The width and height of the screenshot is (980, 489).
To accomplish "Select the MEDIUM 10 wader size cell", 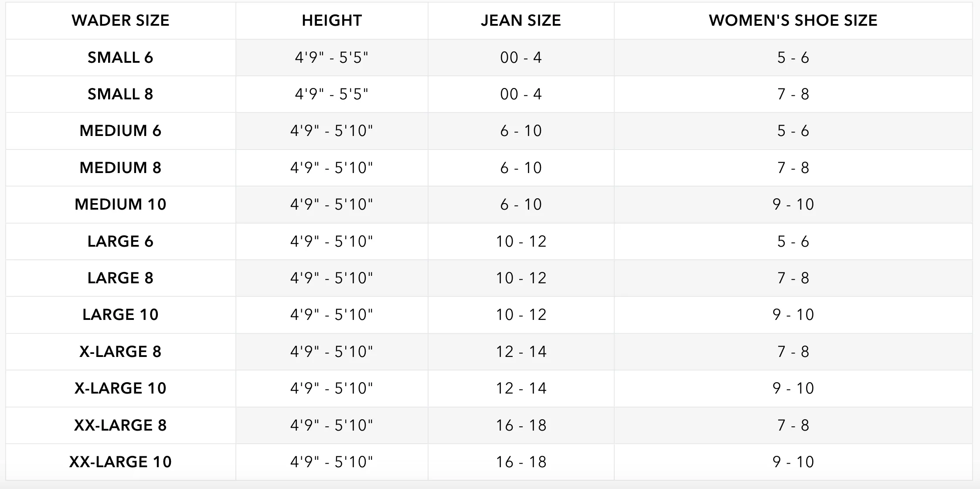I will [120, 204].
